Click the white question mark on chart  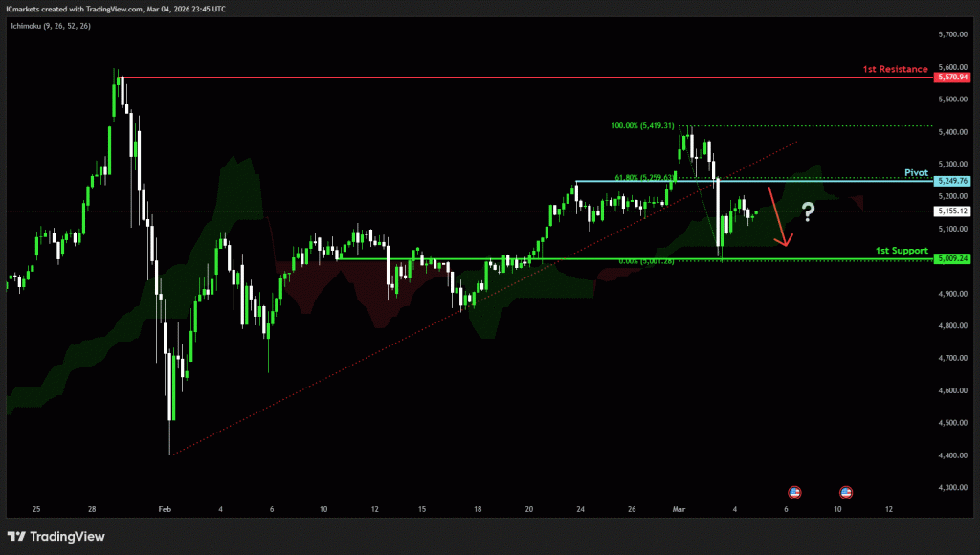pos(808,211)
